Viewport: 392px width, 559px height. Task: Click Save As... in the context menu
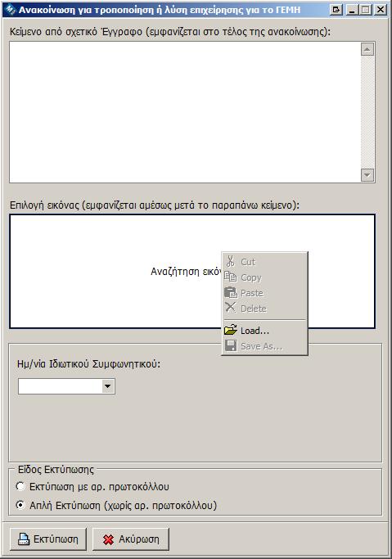264,346
